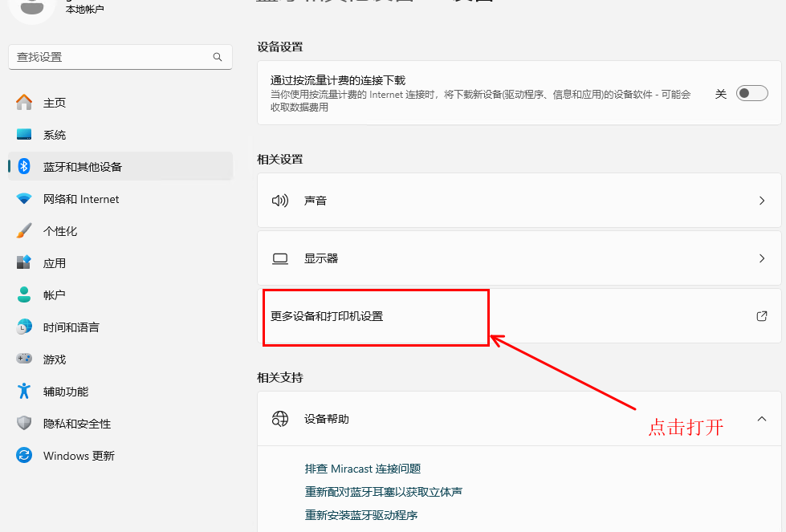Click the Home (主页) house icon
This screenshot has width=786, height=532.
(24, 103)
